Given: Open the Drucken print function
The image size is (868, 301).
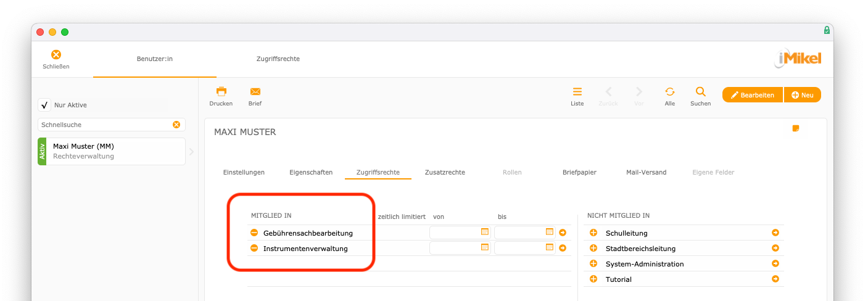Looking at the screenshot, I should [x=221, y=91].
